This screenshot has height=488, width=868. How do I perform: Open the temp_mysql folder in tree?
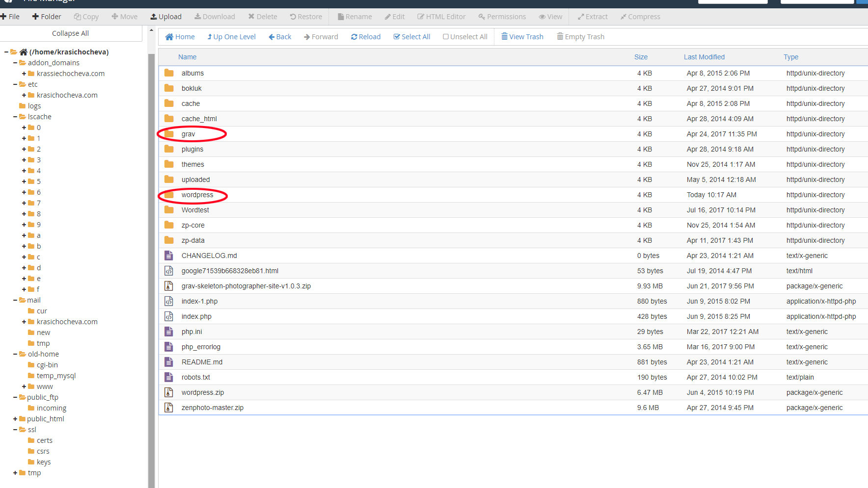52,376
